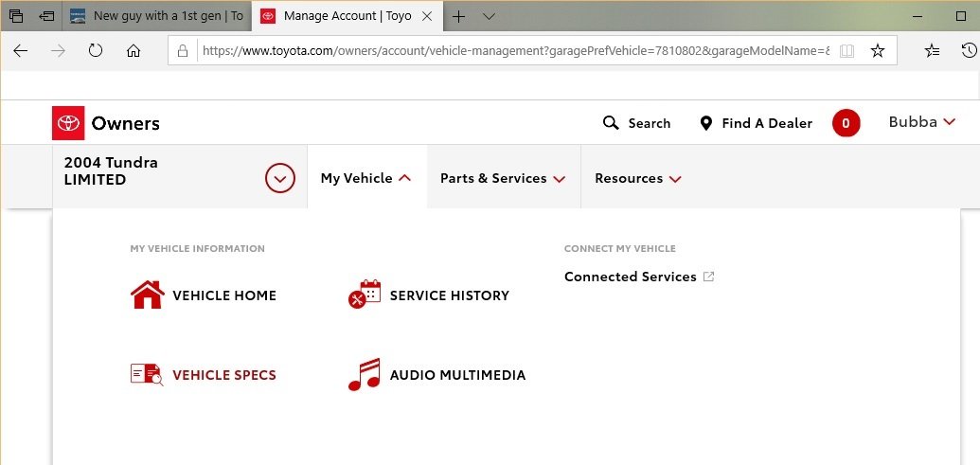This screenshot has width=980, height=465.
Task: Click the Vehicle Specs document icon
Action: click(147, 375)
